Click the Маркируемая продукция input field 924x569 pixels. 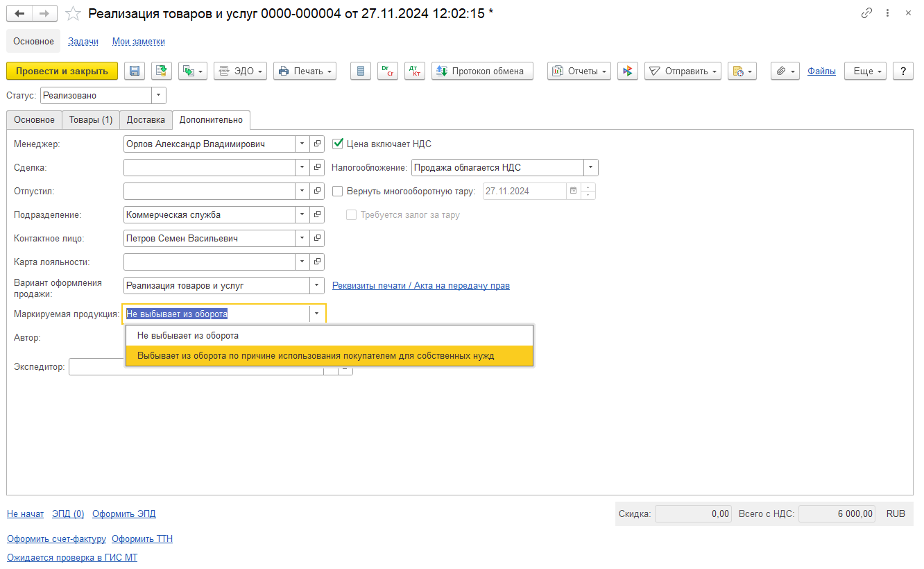point(216,314)
